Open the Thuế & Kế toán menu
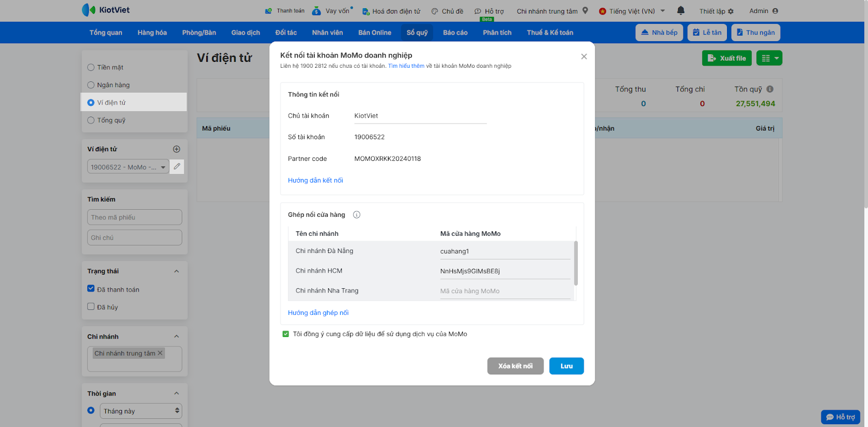The width and height of the screenshot is (868, 427). (x=550, y=33)
